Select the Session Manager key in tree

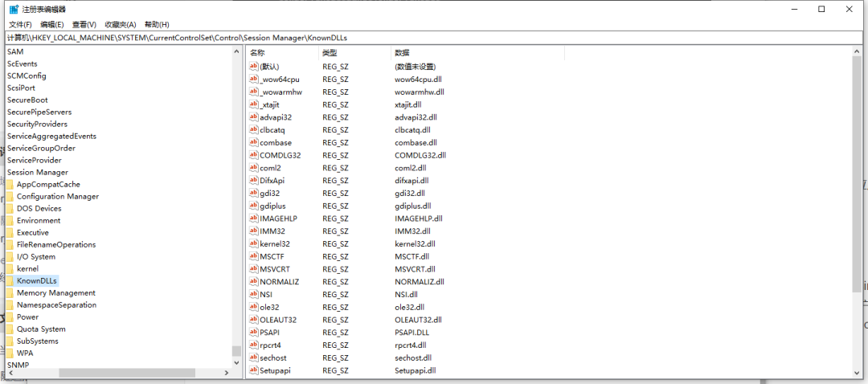tap(38, 172)
